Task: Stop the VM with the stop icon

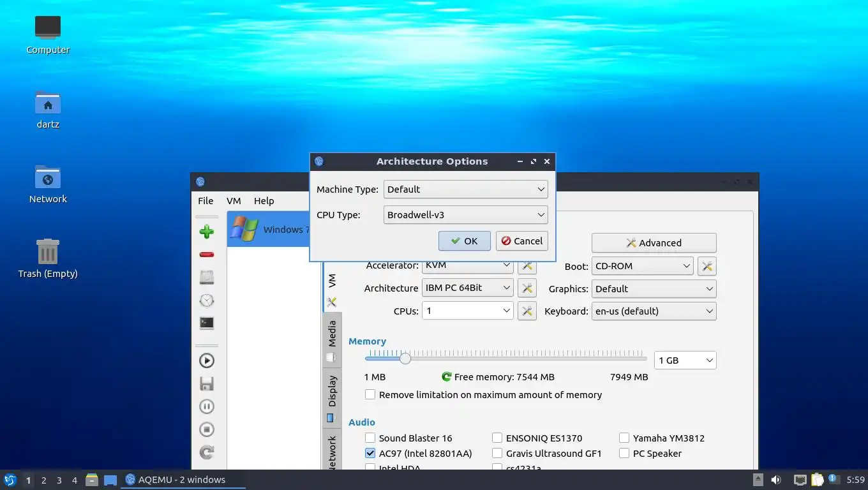Action: 206,429
